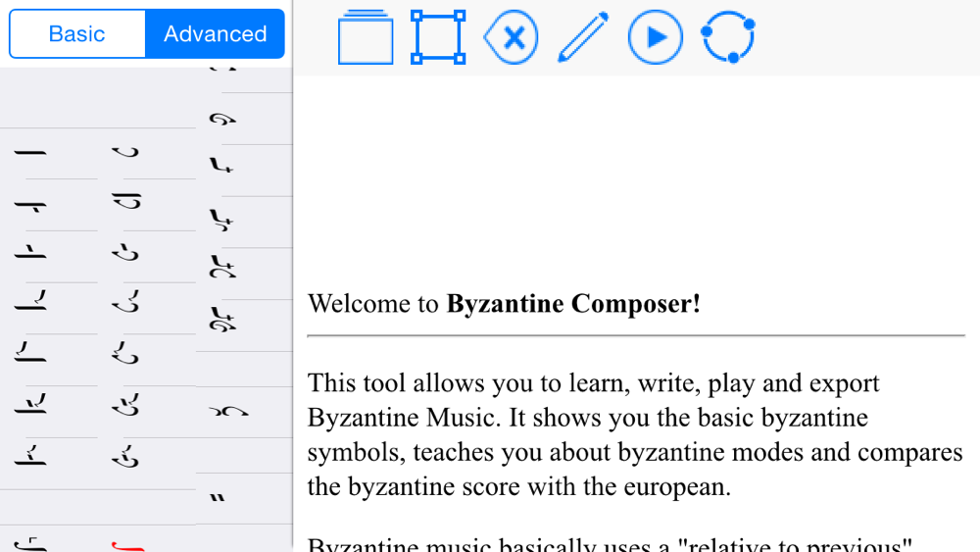The height and width of the screenshot is (552, 980).
Task: Tap the backspace delete symbol icon
Action: (511, 37)
